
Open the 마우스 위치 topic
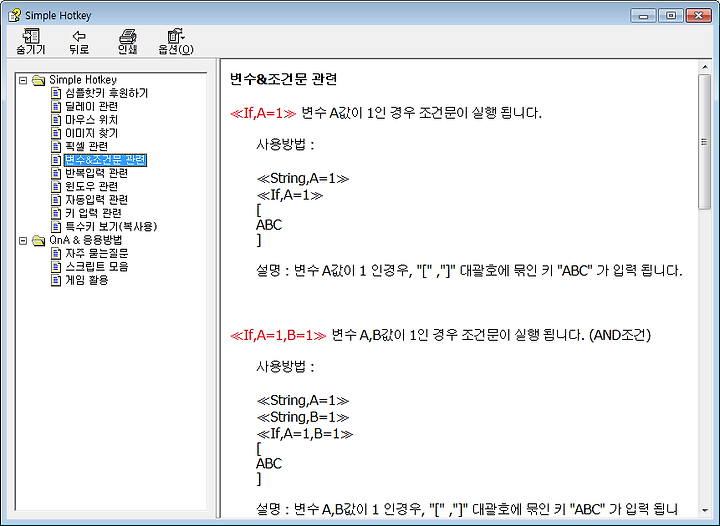[91, 120]
